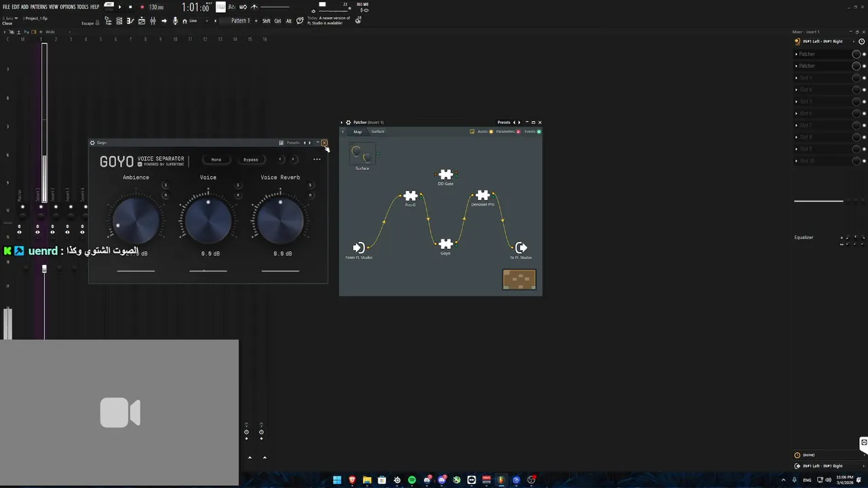868x488 pixels.
Task: Go to next Goyo preset arrow
Action: point(293,159)
